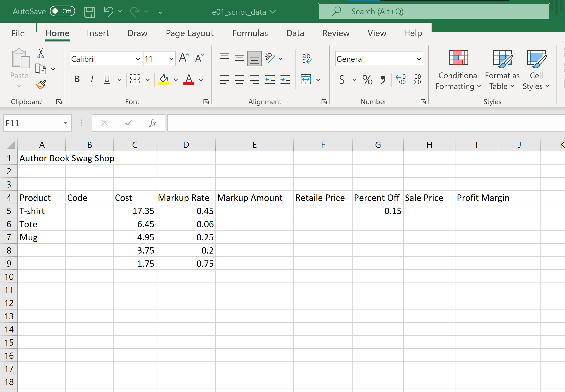The height and width of the screenshot is (392, 565).
Task: Open the Alignment dialog launcher
Action: 324,102
